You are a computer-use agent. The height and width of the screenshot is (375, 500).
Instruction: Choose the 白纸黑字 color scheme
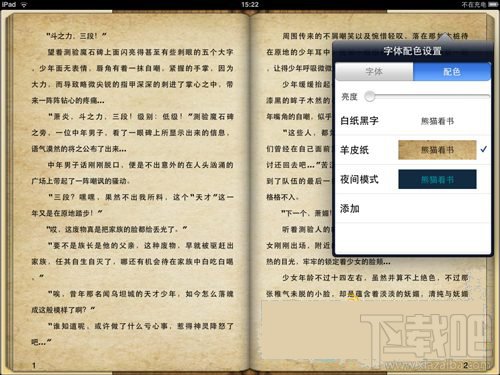coord(413,121)
